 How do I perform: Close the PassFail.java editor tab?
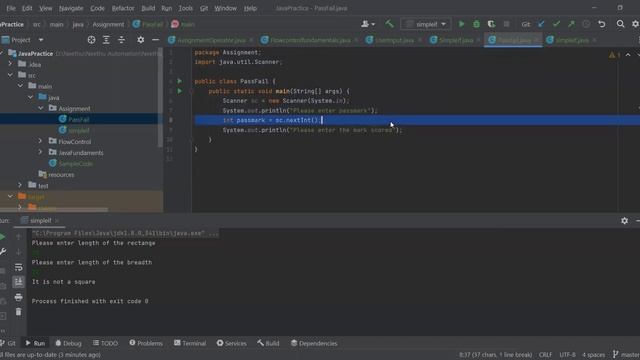[x=536, y=40]
